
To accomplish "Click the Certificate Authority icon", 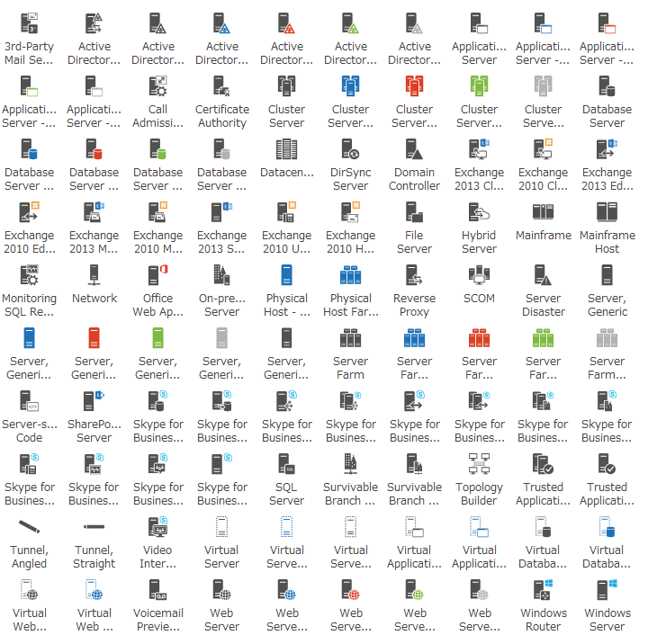I will pos(221,87).
